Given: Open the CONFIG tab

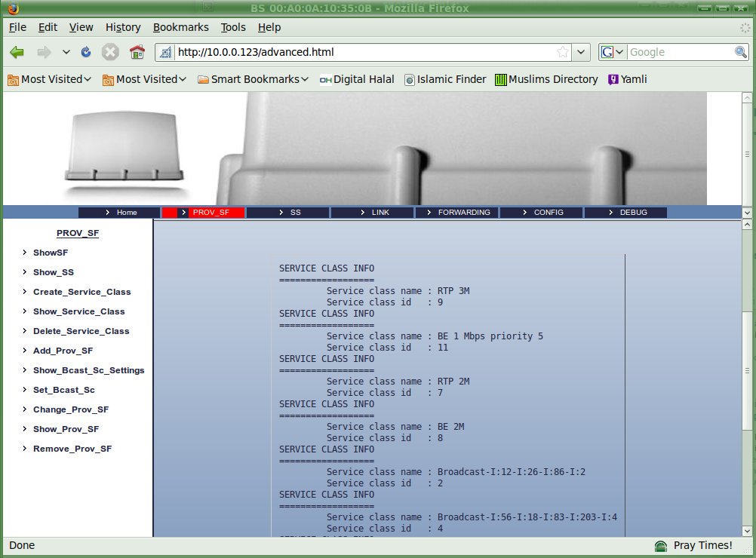Looking at the screenshot, I should click(x=542, y=213).
